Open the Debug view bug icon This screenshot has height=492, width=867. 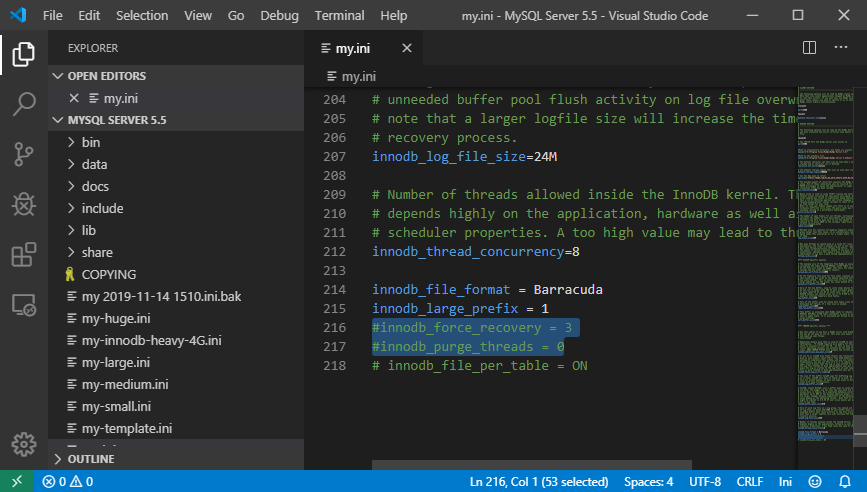tap(23, 204)
